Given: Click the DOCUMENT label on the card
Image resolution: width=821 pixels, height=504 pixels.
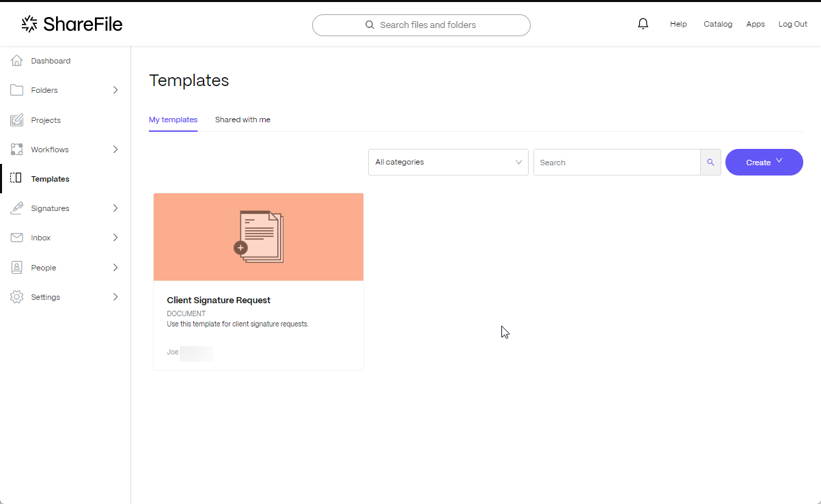Looking at the screenshot, I should pos(186,314).
